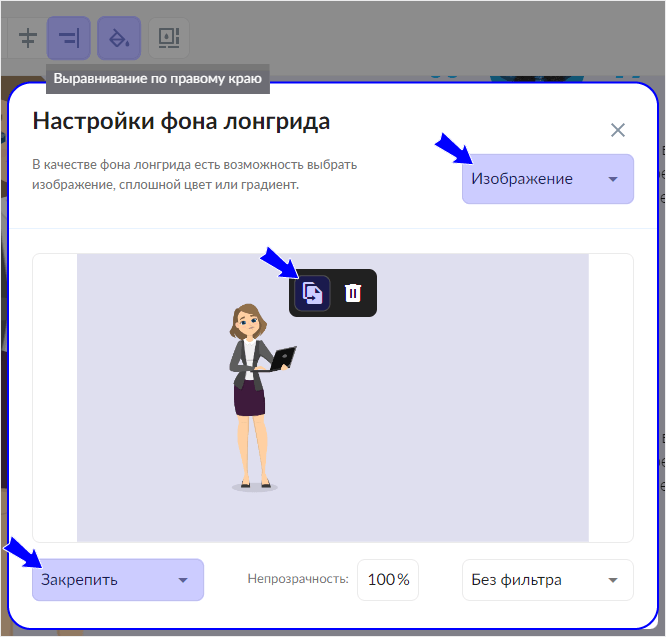Image resolution: width=666 pixels, height=637 pixels.
Task: Open the background fill bucket tool
Action: pyautogui.click(x=119, y=38)
